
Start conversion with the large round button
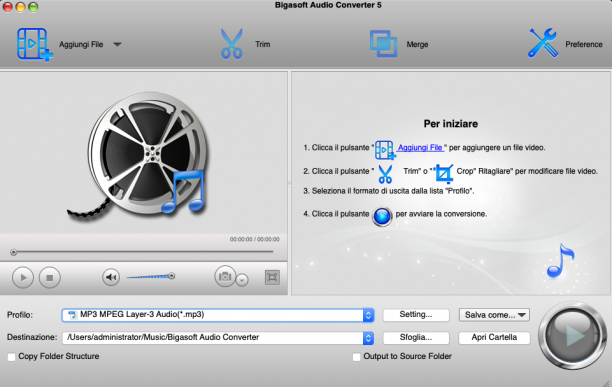(x=573, y=336)
